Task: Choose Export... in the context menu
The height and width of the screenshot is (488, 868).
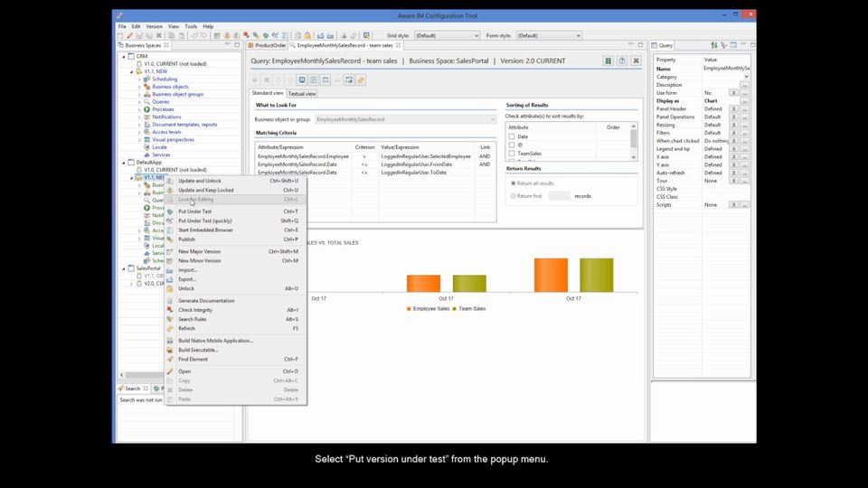Action: click(x=238, y=279)
